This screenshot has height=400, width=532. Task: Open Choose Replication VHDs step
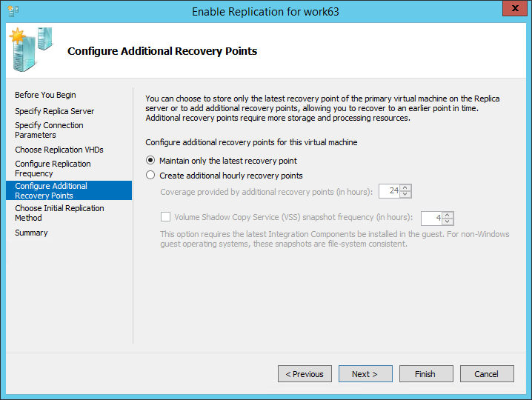click(59, 150)
